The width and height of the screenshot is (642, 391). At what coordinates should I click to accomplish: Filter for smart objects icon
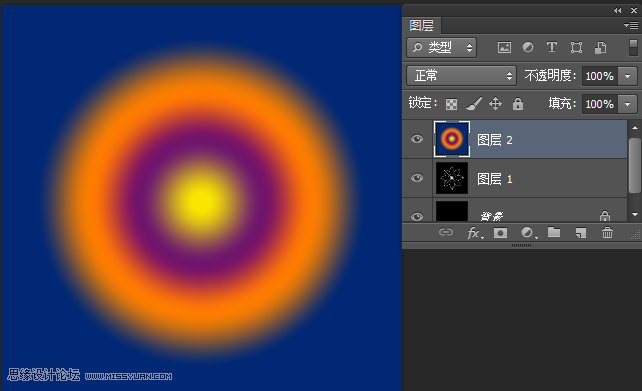click(600, 47)
